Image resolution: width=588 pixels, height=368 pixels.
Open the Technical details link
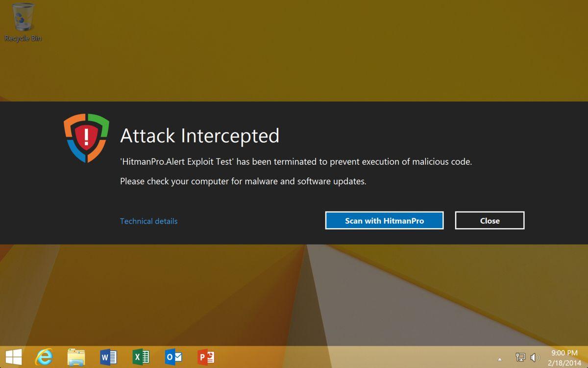pyautogui.click(x=148, y=221)
